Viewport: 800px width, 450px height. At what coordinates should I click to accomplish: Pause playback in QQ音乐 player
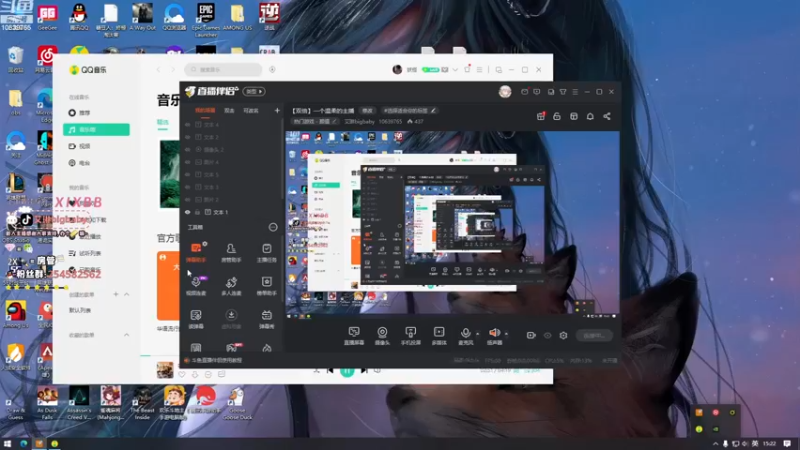coord(347,371)
